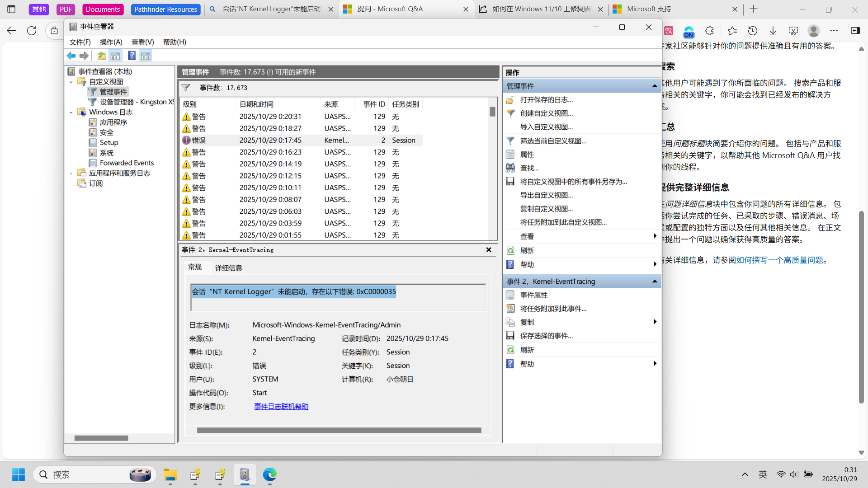868x488 pixels.
Task: Click 创建自定义视图 funnel icon
Action: pos(510,113)
